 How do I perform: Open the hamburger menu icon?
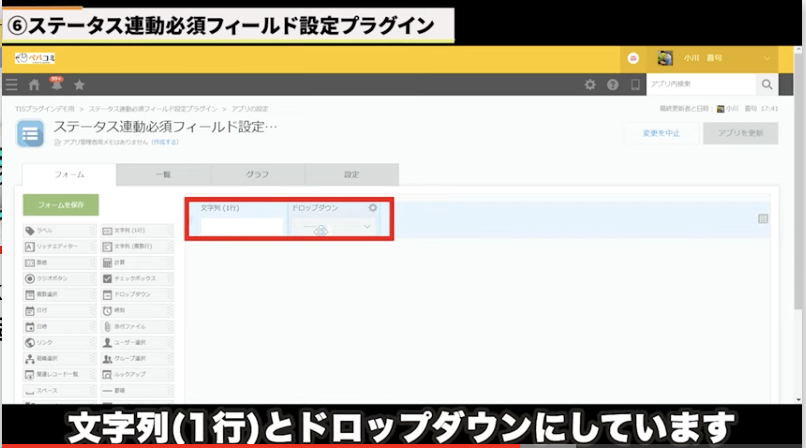(x=11, y=85)
